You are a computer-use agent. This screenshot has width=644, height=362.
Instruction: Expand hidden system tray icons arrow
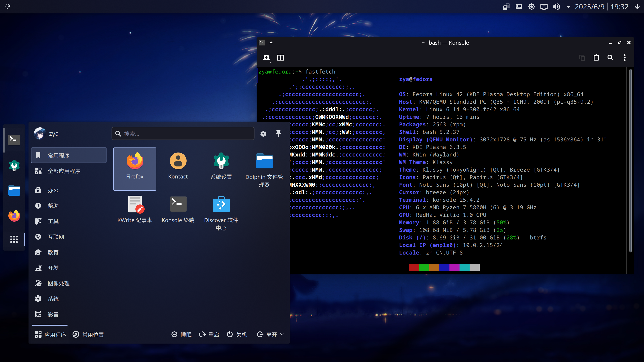(x=568, y=7)
